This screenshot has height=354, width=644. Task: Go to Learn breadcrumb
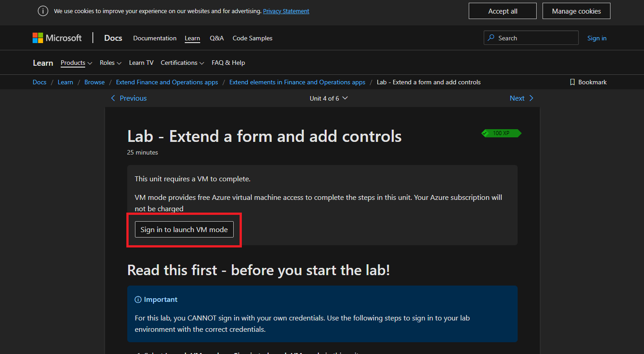point(65,82)
